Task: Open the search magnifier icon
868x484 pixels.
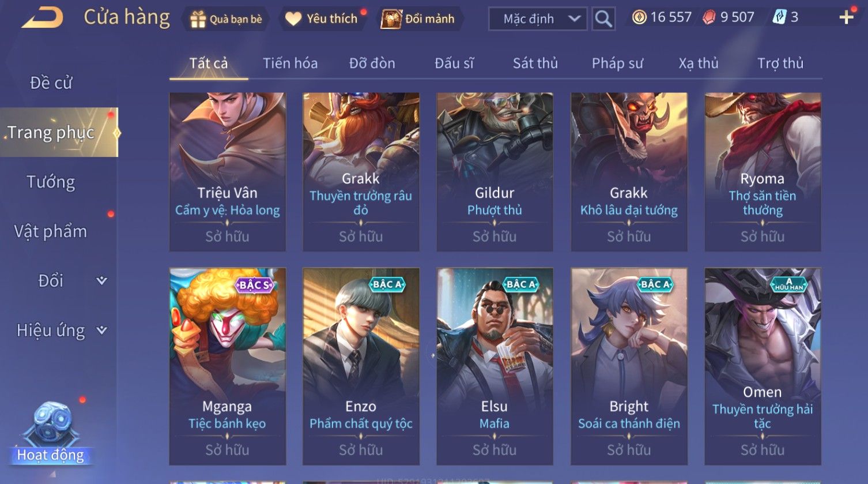Action: coord(603,19)
